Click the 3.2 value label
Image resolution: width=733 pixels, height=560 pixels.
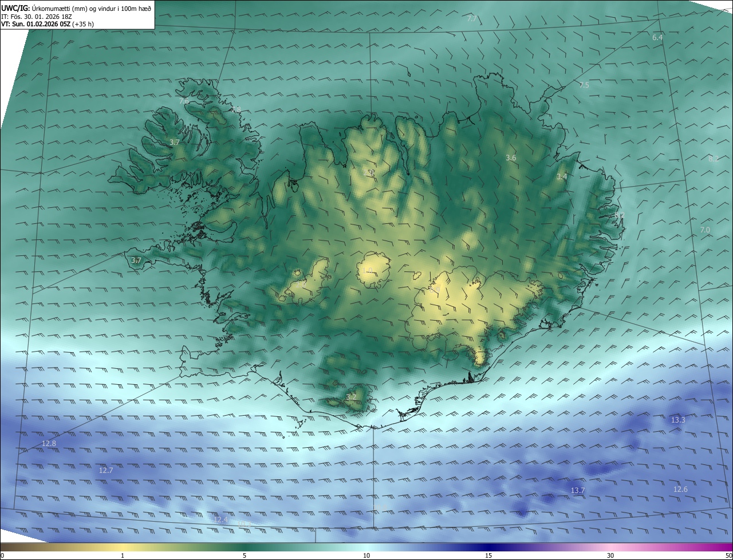351,397
